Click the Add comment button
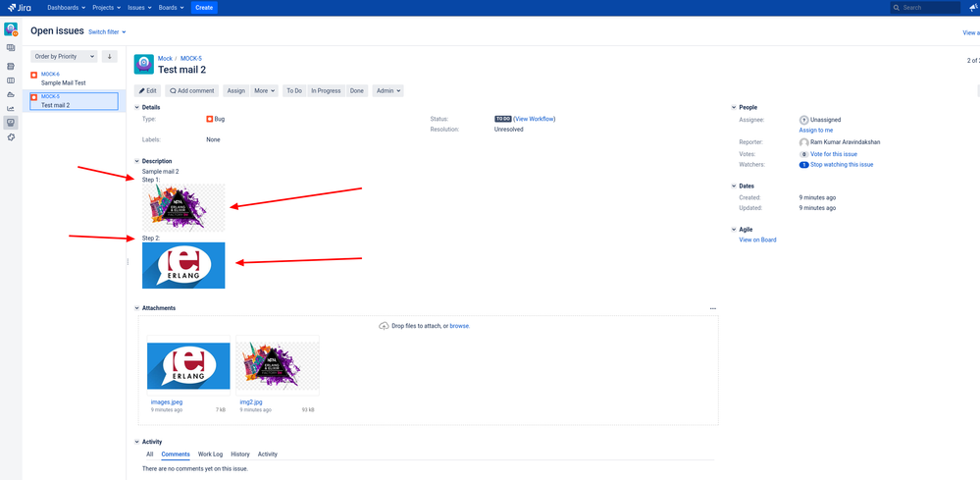Viewport: 980px width, 480px height. tap(192, 90)
